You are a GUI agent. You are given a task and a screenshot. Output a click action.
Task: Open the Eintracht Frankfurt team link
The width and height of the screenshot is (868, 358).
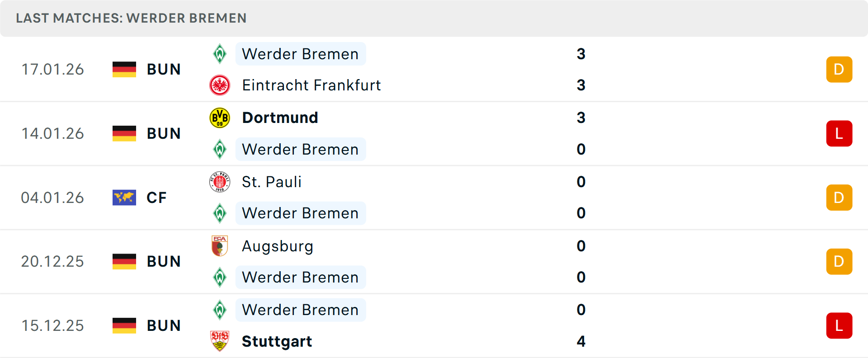pos(311,85)
